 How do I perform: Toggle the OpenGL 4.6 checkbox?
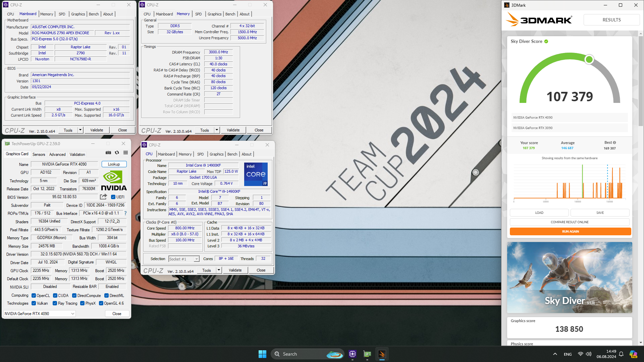[x=101, y=303]
